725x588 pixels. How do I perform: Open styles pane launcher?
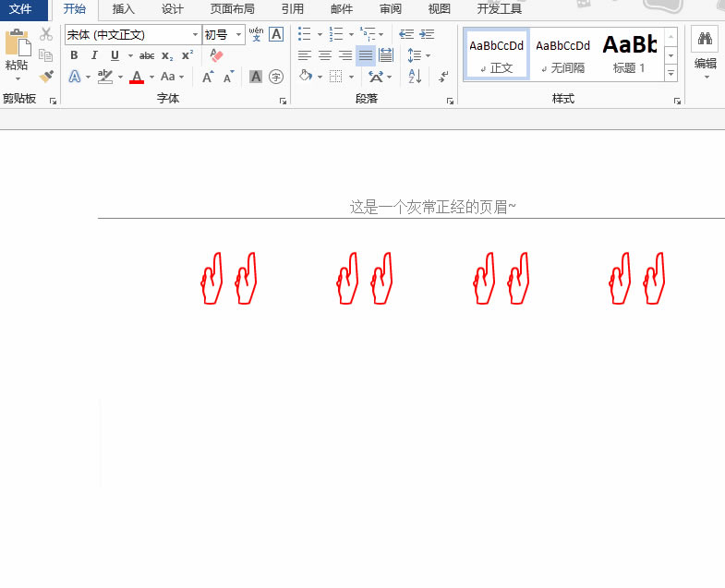(677, 101)
